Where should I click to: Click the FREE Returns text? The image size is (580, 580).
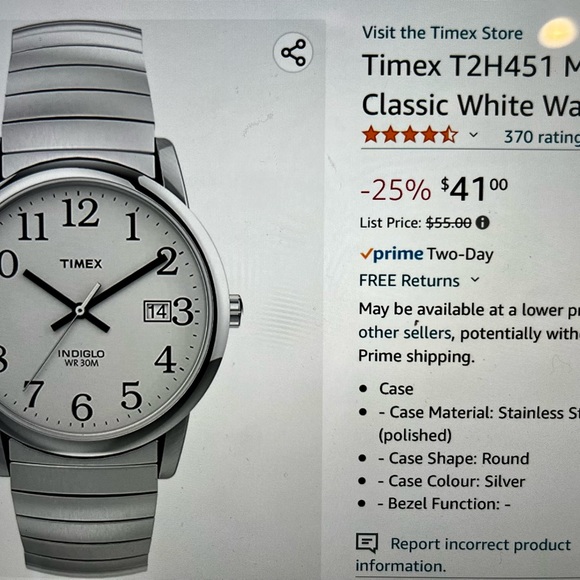(409, 280)
